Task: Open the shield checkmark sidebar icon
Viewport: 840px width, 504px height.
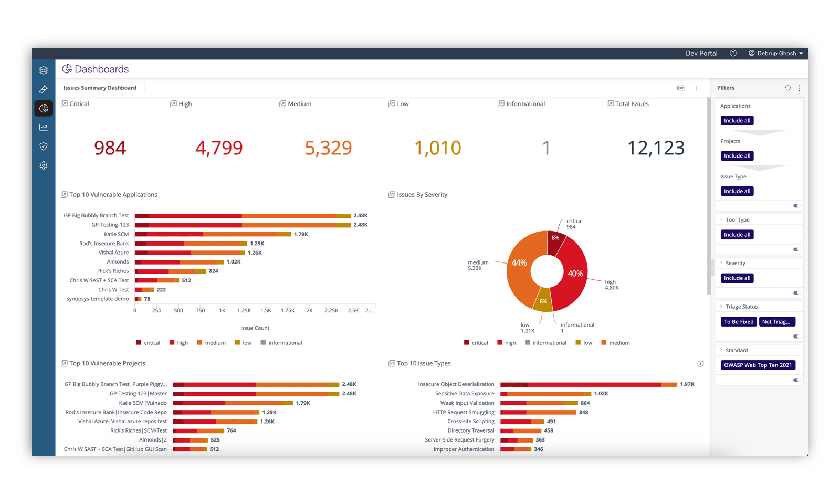Action: (44, 146)
